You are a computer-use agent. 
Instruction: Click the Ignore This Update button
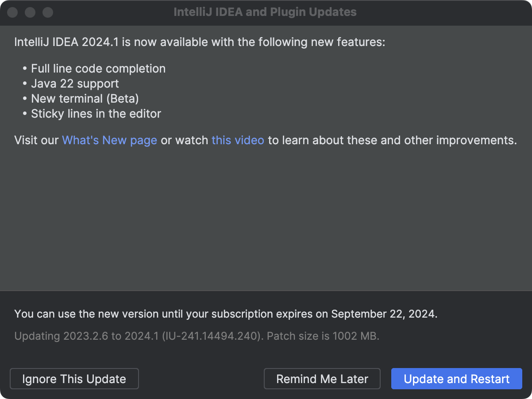point(74,379)
